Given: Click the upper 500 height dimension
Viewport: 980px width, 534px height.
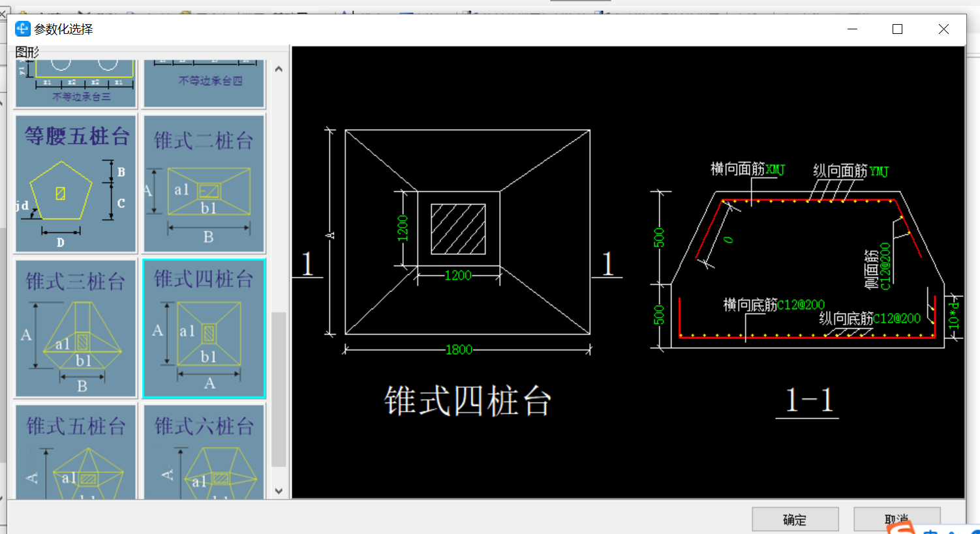Looking at the screenshot, I should pyautogui.click(x=659, y=237).
